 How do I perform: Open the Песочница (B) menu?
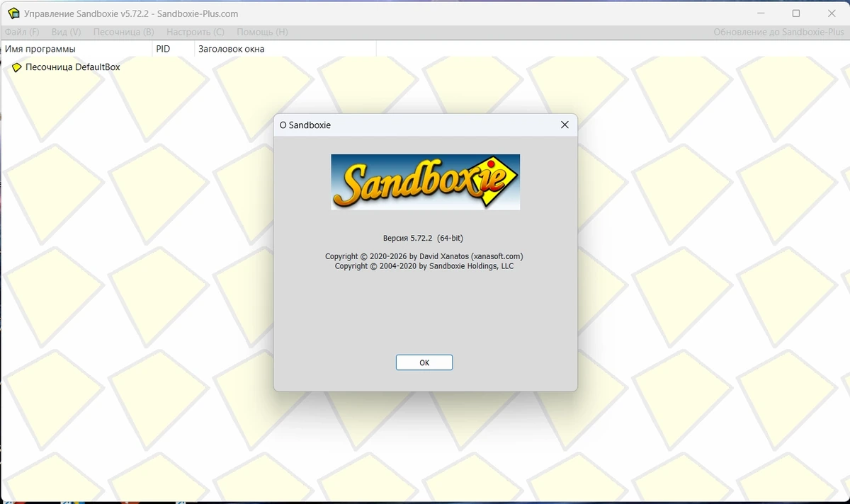tap(123, 32)
